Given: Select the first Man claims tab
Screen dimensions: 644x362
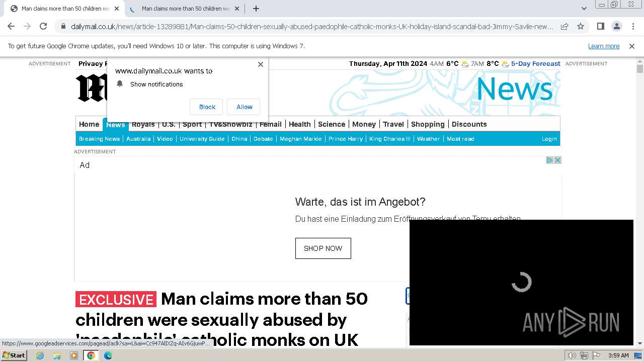Looking at the screenshot, I should coord(65,9).
